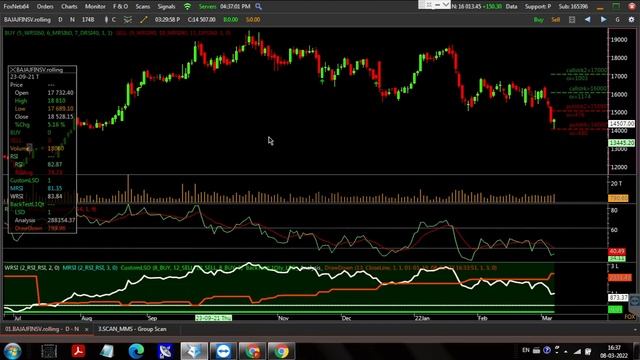Click the G button in the chart toolbar
The image size is (640, 360).
click(x=618, y=20)
